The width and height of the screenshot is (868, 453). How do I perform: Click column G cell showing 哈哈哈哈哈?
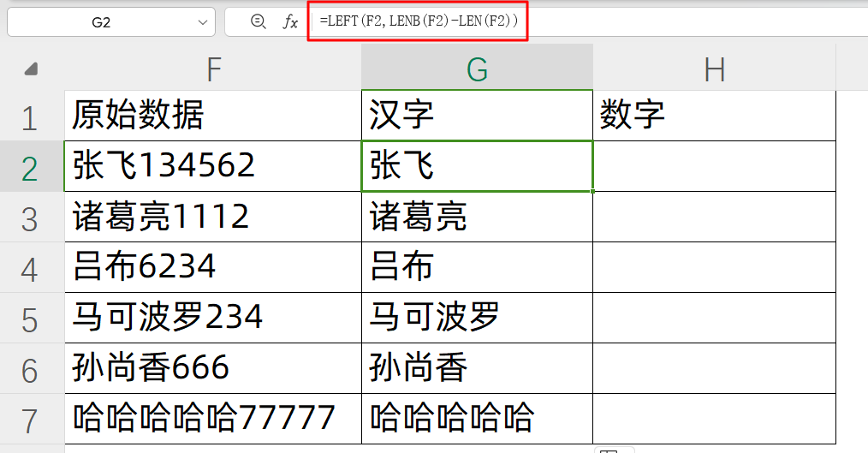click(x=477, y=419)
